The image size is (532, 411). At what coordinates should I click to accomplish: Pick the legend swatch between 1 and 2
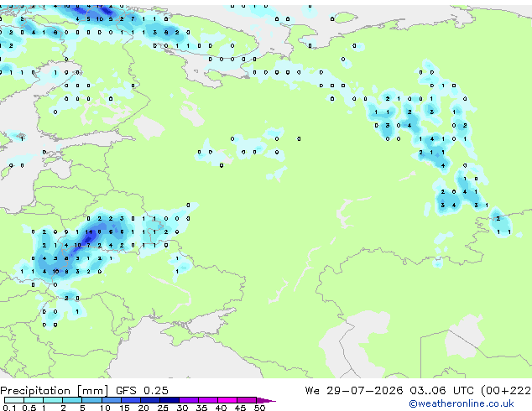[53, 400]
